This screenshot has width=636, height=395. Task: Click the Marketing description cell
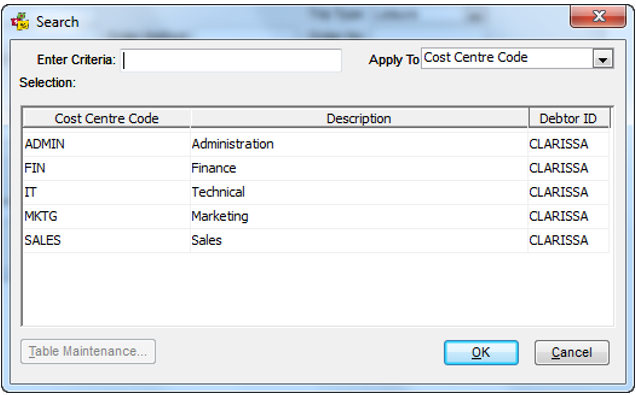[x=359, y=216]
